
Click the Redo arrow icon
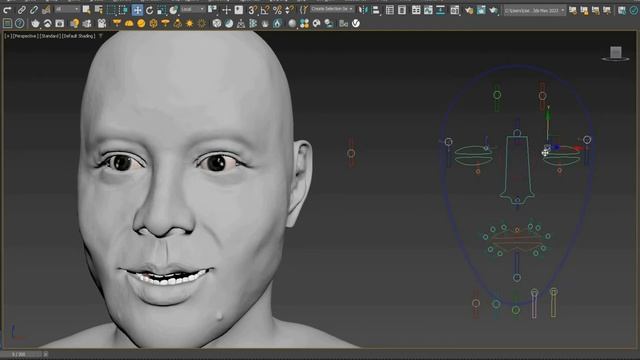[x=7, y=9]
